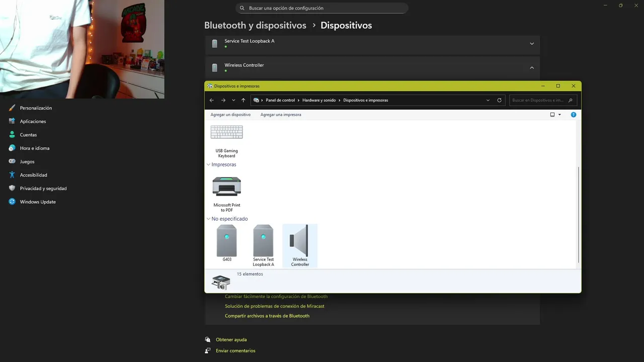Screen dimensions: 644x362
Task: Click the Settings search box
Action: click(322, 8)
